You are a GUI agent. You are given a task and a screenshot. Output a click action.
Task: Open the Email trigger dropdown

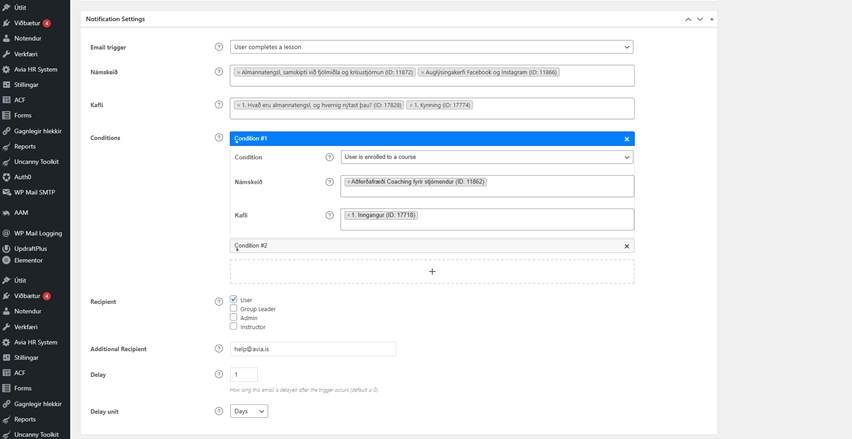431,47
